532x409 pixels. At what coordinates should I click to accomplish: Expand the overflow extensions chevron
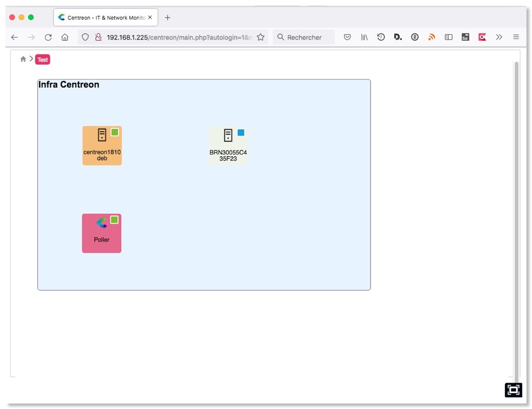point(499,37)
